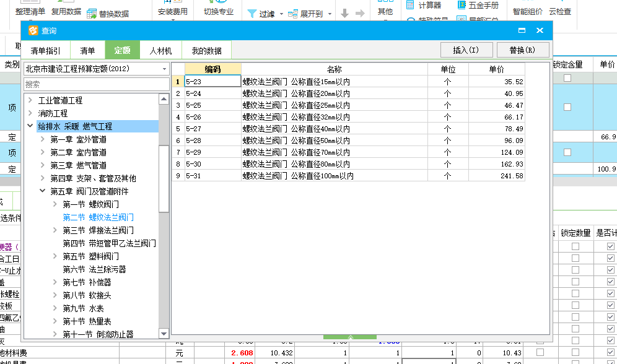Expand the 消防工程 tree node

(x=30, y=113)
